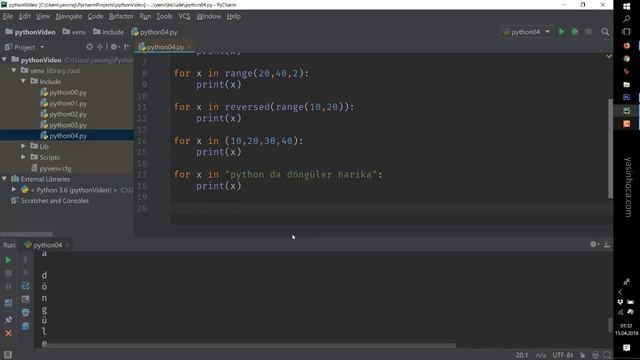Open the Navigate menu
This screenshot has height=360, width=640.
69,16
